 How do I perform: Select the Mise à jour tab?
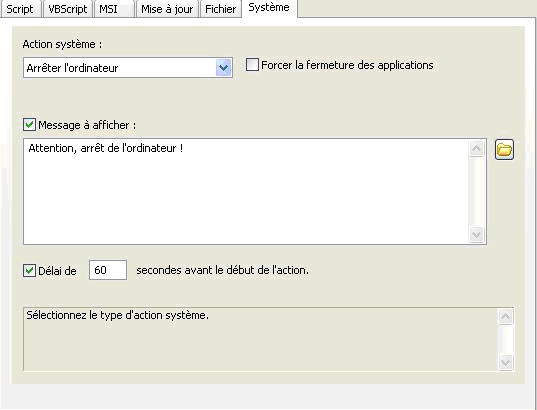point(167,9)
